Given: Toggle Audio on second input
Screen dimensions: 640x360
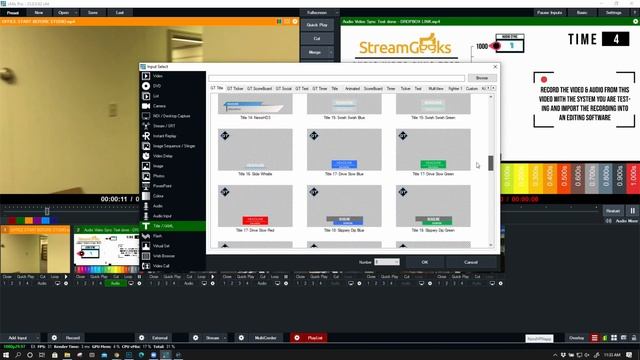Looking at the screenshot, I should click(116, 283).
